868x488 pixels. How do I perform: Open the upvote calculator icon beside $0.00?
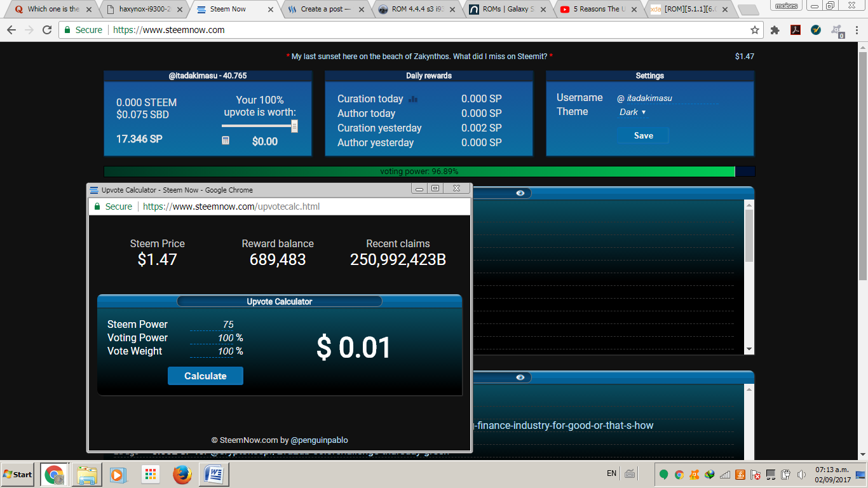[226, 140]
